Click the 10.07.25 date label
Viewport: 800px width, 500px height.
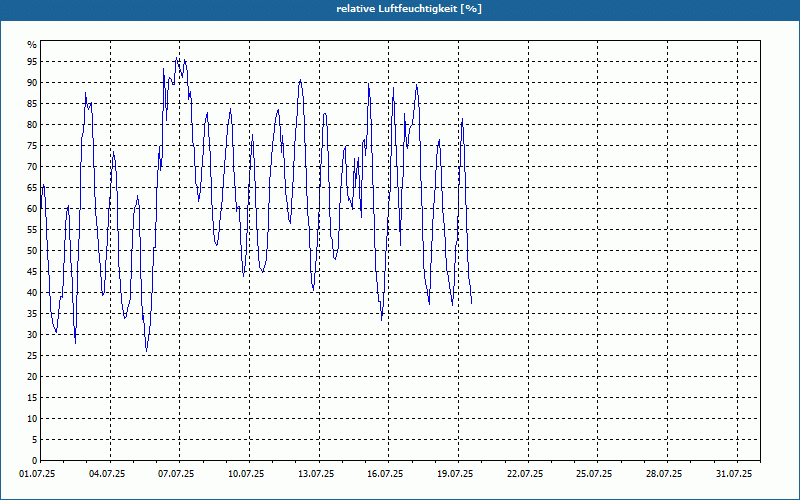[246, 474]
